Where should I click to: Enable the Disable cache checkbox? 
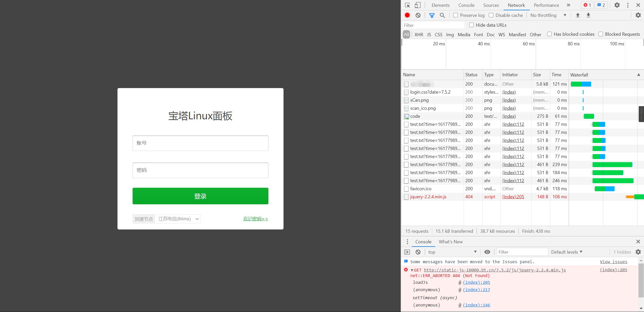[491, 15]
